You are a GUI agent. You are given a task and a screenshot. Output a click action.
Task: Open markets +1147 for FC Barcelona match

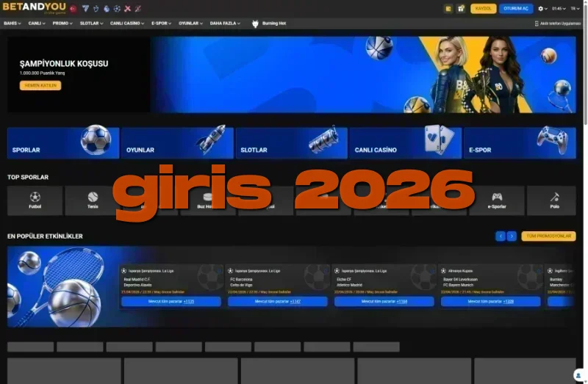tap(278, 302)
